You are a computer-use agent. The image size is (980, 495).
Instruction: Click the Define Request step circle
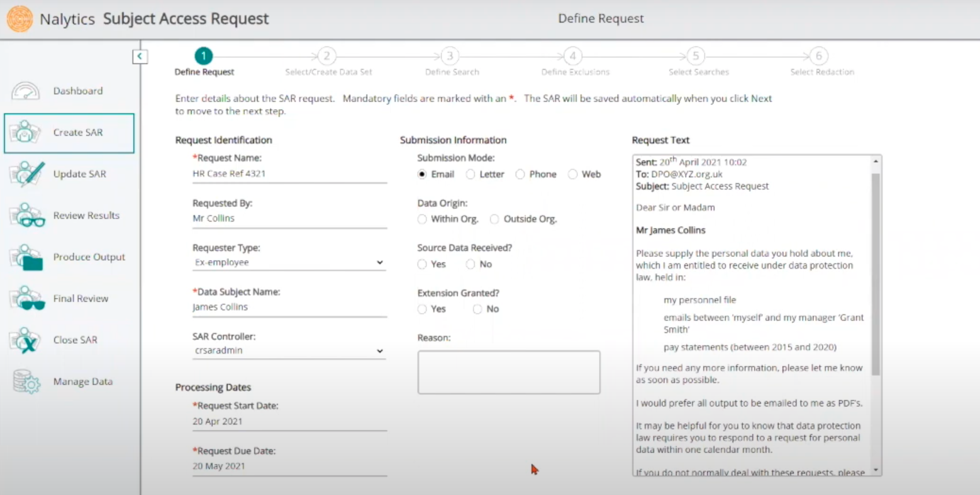[x=203, y=55]
